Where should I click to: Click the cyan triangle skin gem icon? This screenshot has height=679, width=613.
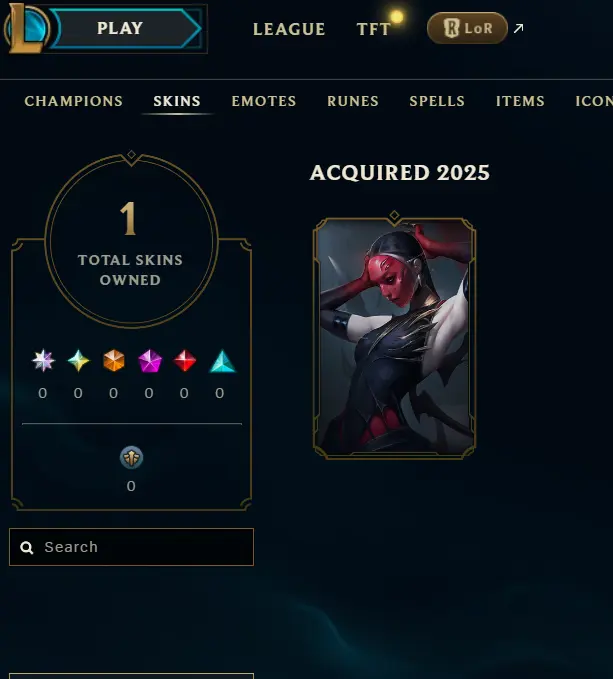tap(223, 361)
